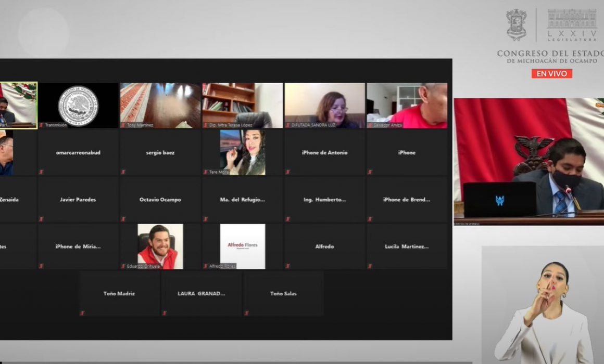The image size is (604, 364).
Task: Click the muted mic icon on omarcarreonabud's tile
Action: [x=41, y=172]
